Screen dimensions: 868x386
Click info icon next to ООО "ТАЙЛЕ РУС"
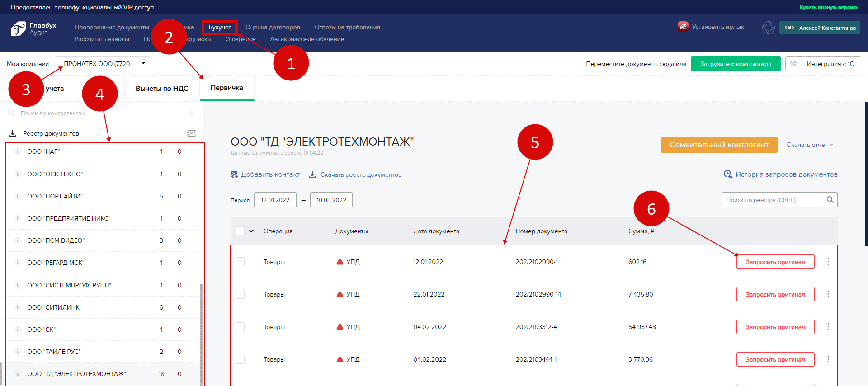[18, 352]
